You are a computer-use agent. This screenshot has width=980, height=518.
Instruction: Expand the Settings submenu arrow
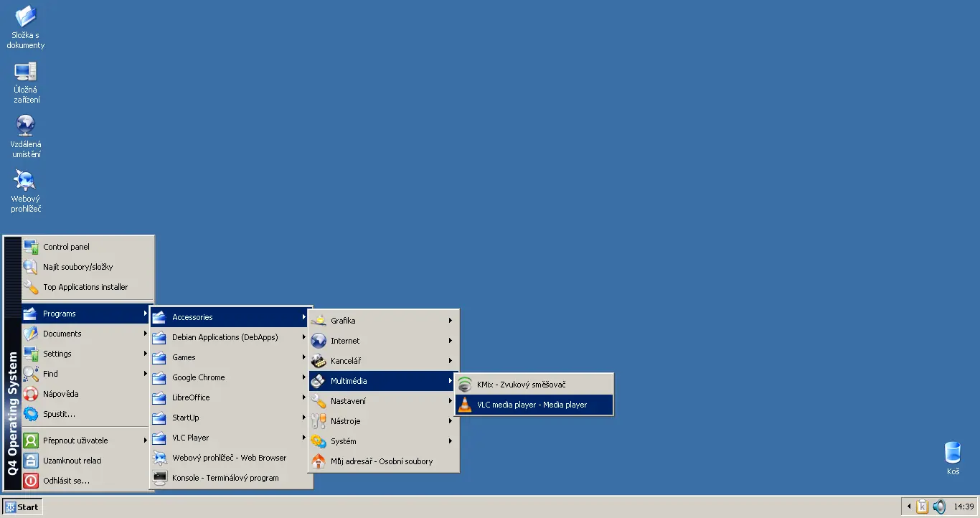pyautogui.click(x=145, y=354)
